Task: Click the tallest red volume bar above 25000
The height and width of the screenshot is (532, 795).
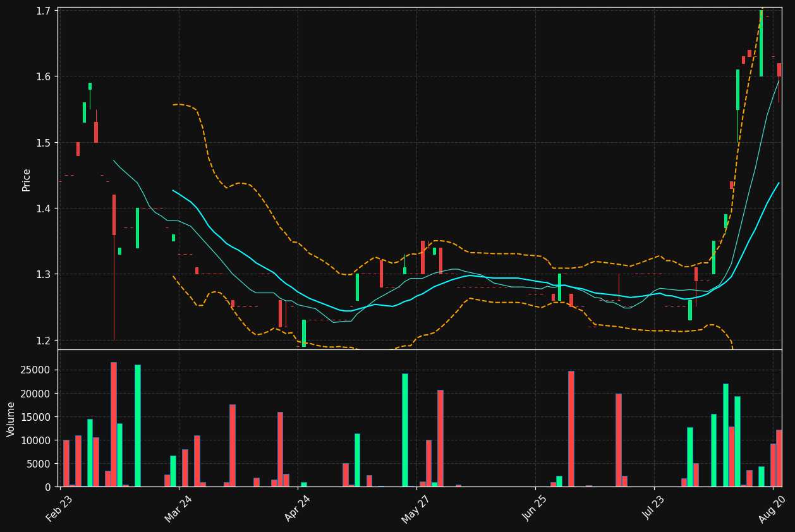Action: click(114, 424)
